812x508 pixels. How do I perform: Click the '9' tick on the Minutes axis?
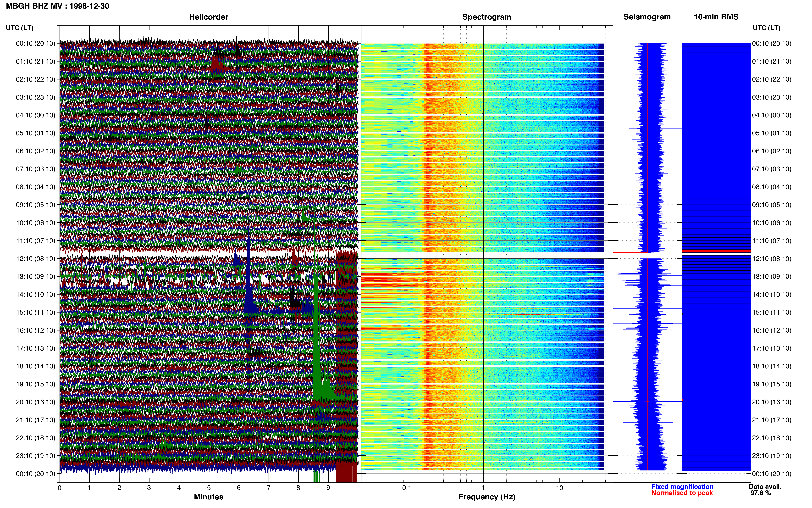pyautogui.click(x=328, y=488)
